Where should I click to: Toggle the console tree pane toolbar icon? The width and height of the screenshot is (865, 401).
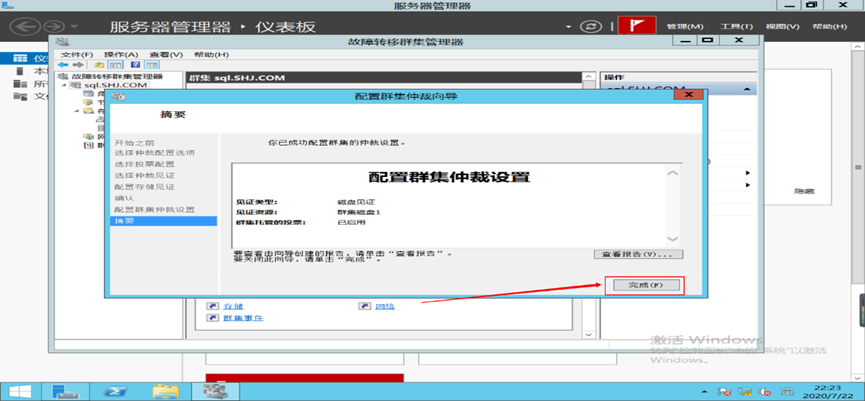116,65
